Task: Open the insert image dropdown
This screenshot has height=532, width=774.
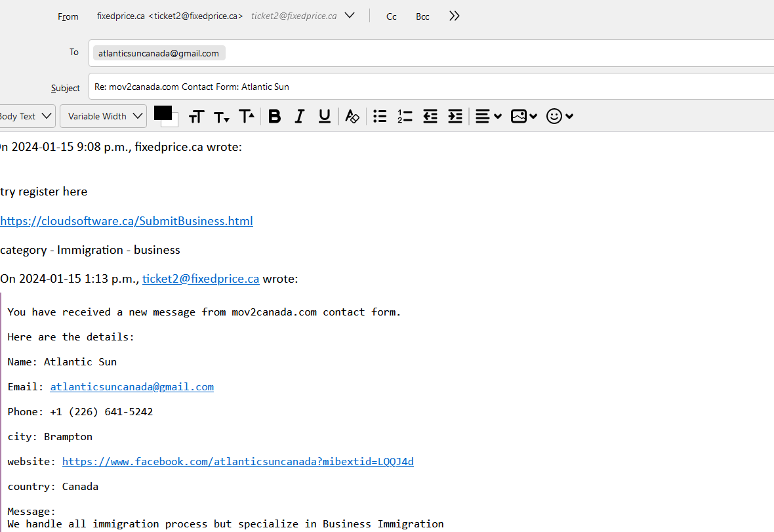Action: [524, 116]
